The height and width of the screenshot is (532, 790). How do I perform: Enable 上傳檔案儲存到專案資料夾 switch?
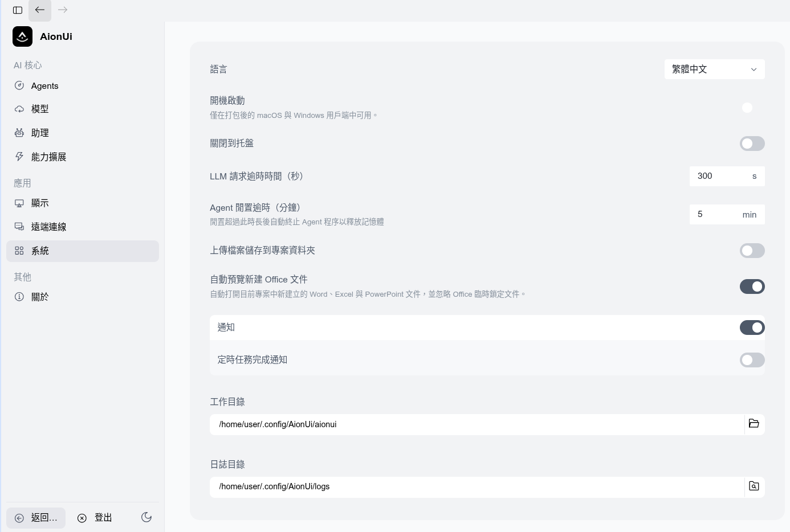pyautogui.click(x=752, y=251)
